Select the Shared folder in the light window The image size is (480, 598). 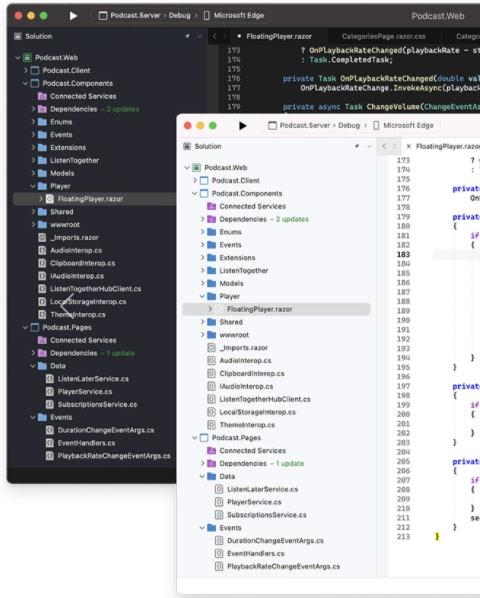[x=231, y=322]
